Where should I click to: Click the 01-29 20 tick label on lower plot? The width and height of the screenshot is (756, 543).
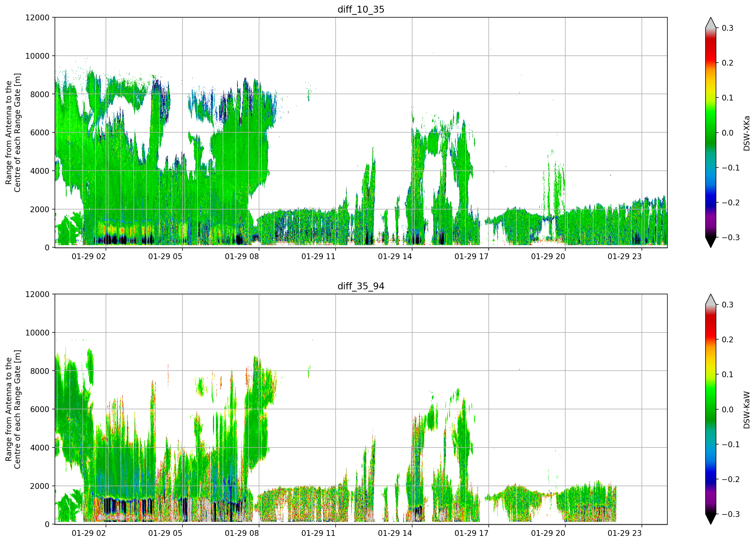(548, 533)
